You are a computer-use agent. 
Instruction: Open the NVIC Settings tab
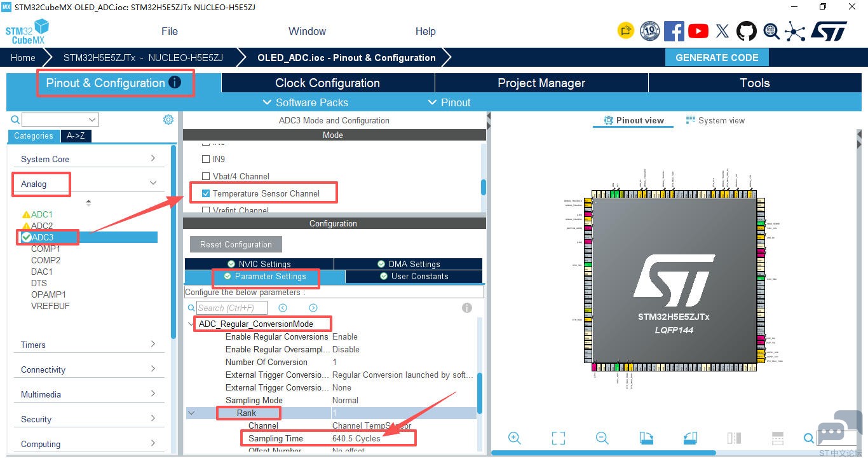259,264
